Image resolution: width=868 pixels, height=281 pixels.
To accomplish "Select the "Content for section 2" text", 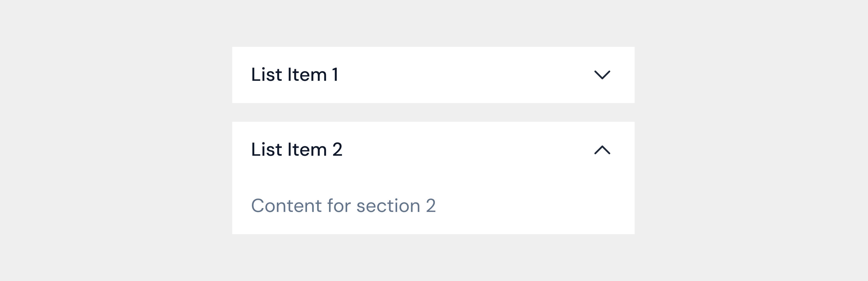I will [343, 205].
